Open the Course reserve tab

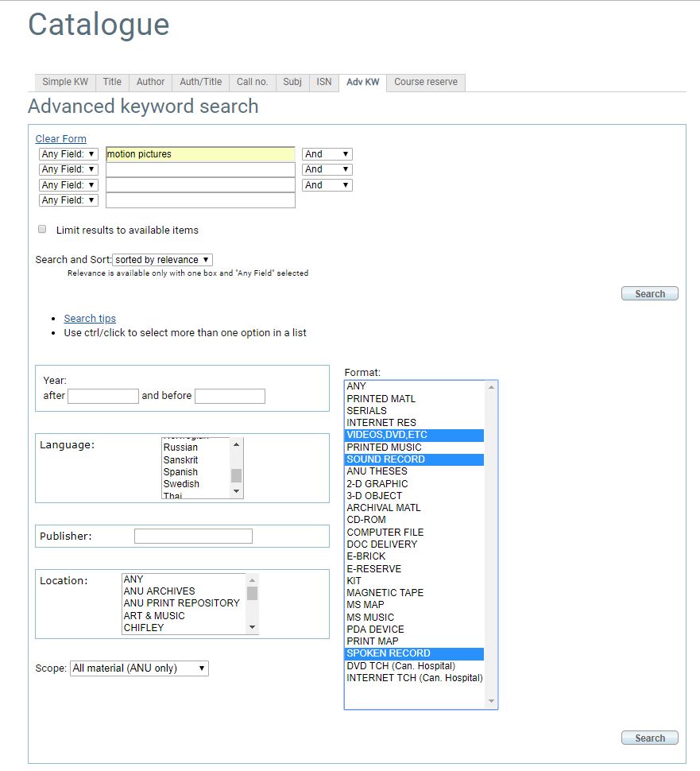point(424,82)
